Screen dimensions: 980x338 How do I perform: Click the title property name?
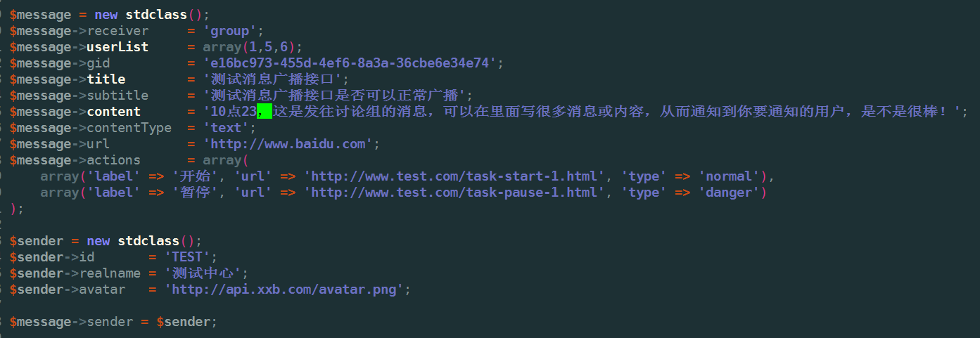pyautogui.click(x=106, y=79)
